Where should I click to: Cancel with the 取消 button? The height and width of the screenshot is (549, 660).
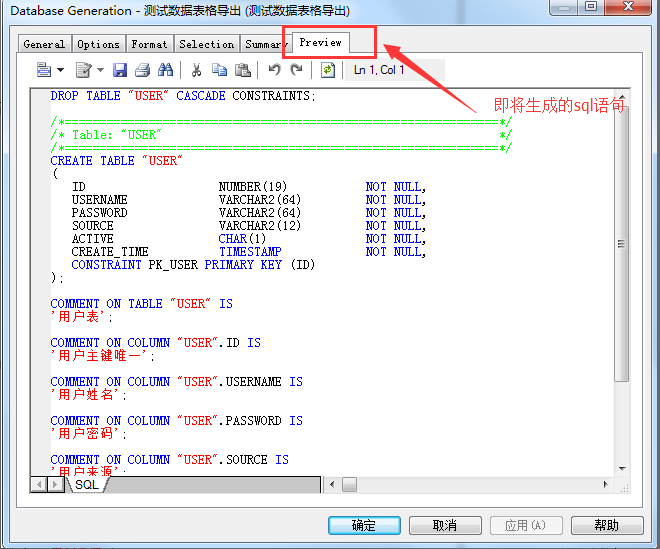click(x=445, y=525)
